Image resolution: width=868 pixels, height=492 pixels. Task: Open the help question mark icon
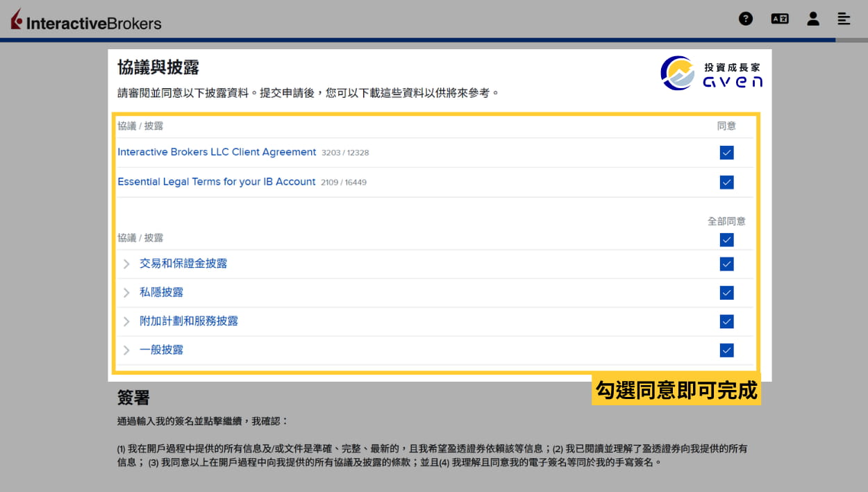(746, 19)
